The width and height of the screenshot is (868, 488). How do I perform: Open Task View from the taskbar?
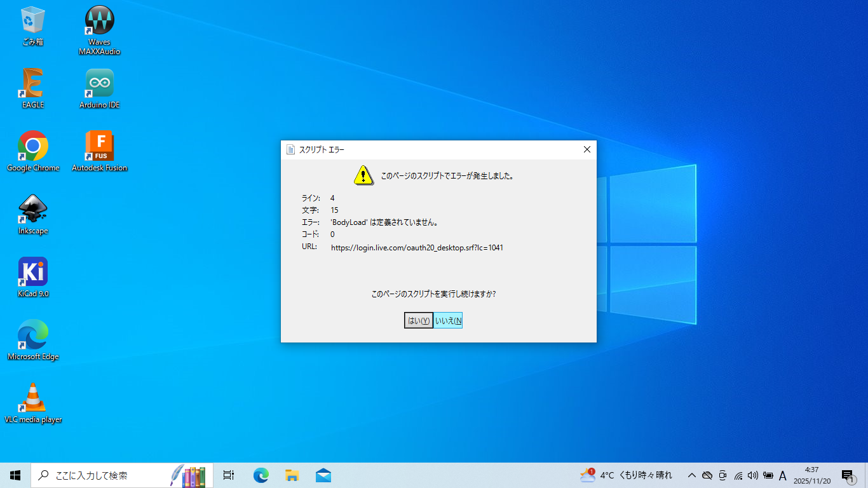[229, 475]
